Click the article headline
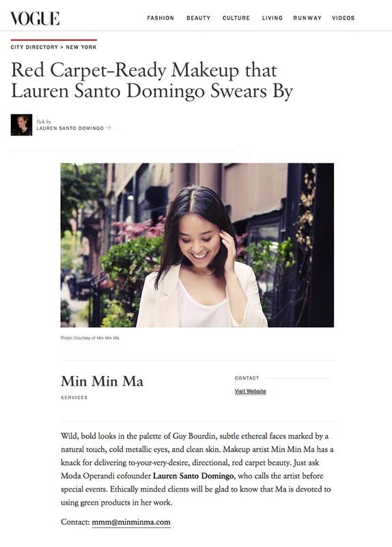The height and width of the screenshot is (547, 392). (152, 81)
